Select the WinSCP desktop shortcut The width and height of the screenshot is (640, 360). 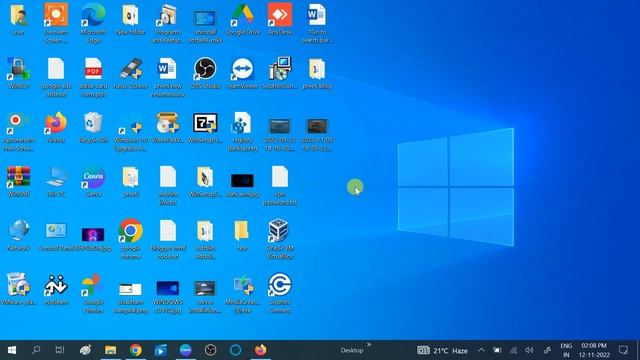[19, 73]
